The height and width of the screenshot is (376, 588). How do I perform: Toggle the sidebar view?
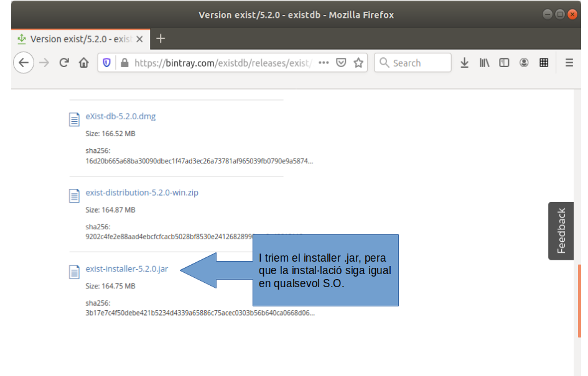coord(504,63)
